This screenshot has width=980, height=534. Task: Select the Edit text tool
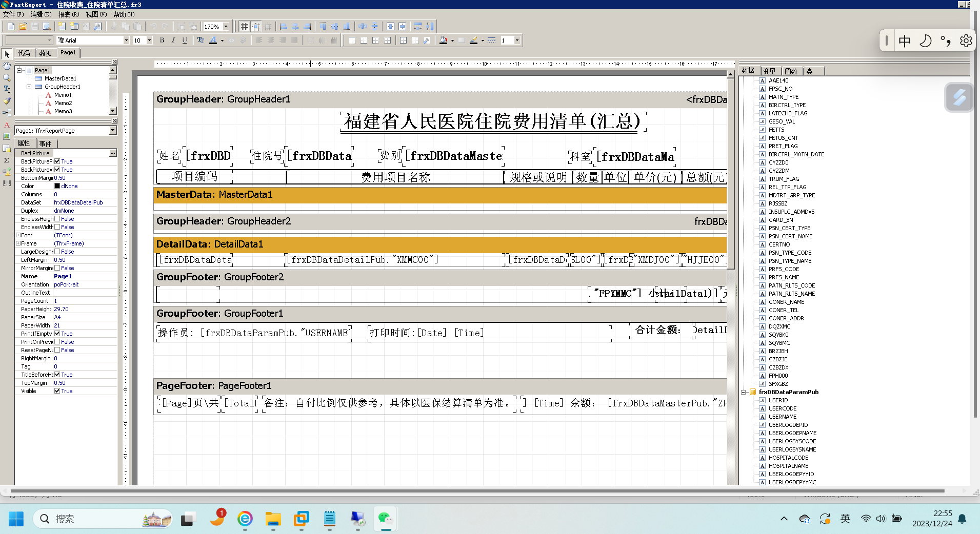pyautogui.click(x=7, y=89)
